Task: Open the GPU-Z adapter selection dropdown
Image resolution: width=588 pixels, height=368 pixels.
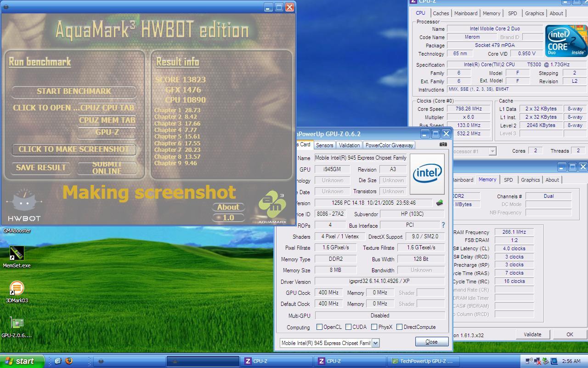Action: (x=375, y=343)
